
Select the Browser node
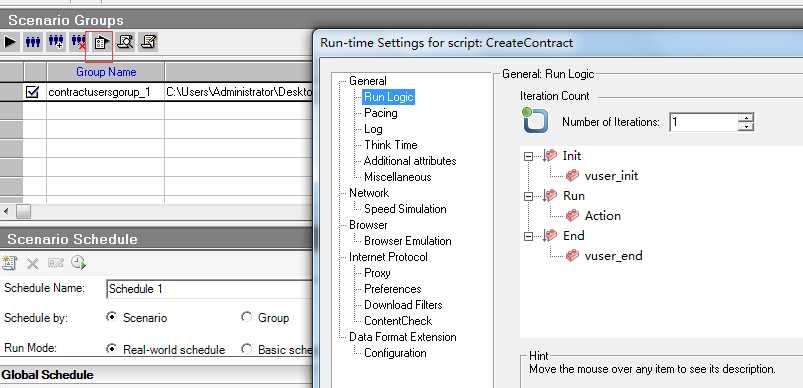(368, 225)
